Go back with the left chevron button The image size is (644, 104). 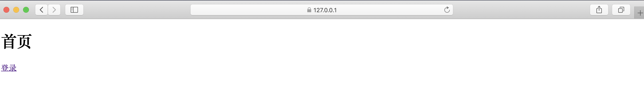click(x=41, y=10)
